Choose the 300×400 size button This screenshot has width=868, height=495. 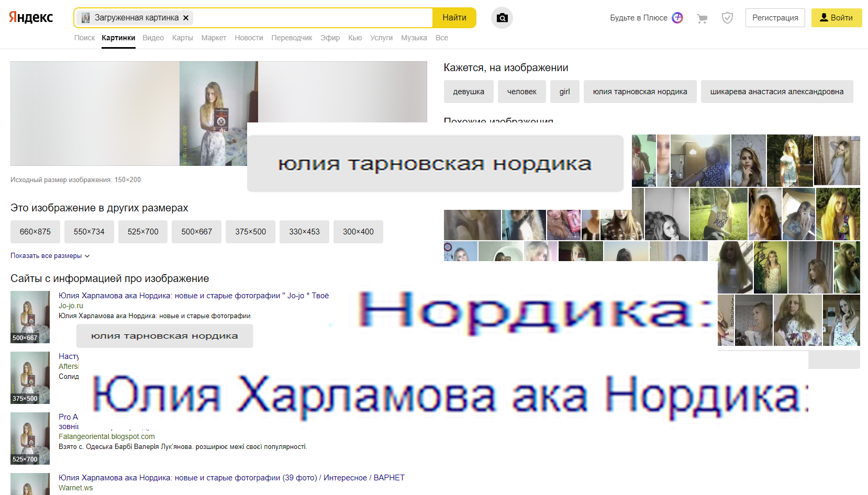tap(358, 232)
